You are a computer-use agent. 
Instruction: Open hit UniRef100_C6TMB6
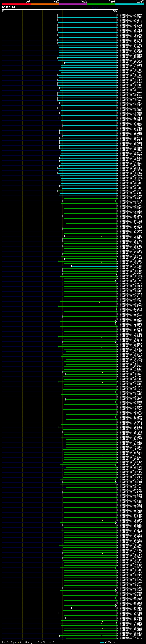pos(131,30)
